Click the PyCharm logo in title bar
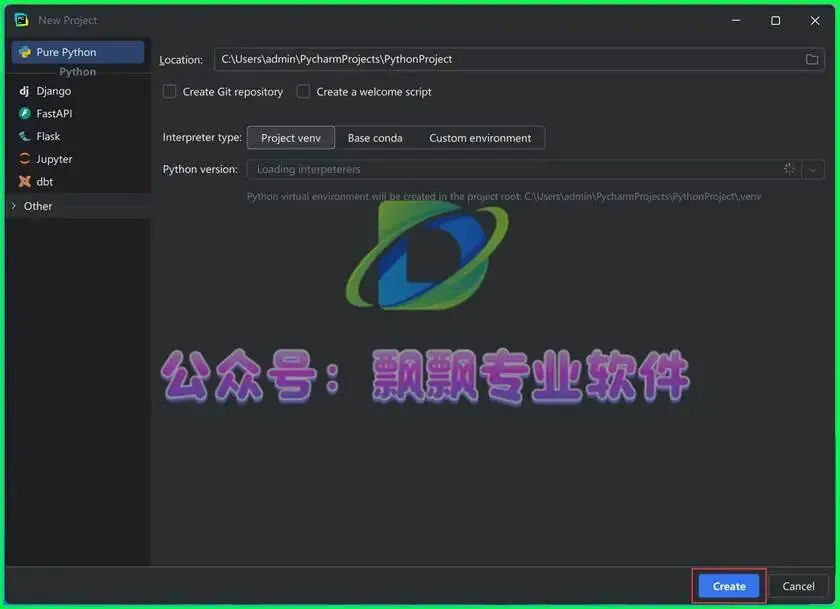Screen dimensions: 840x609 [21, 20]
